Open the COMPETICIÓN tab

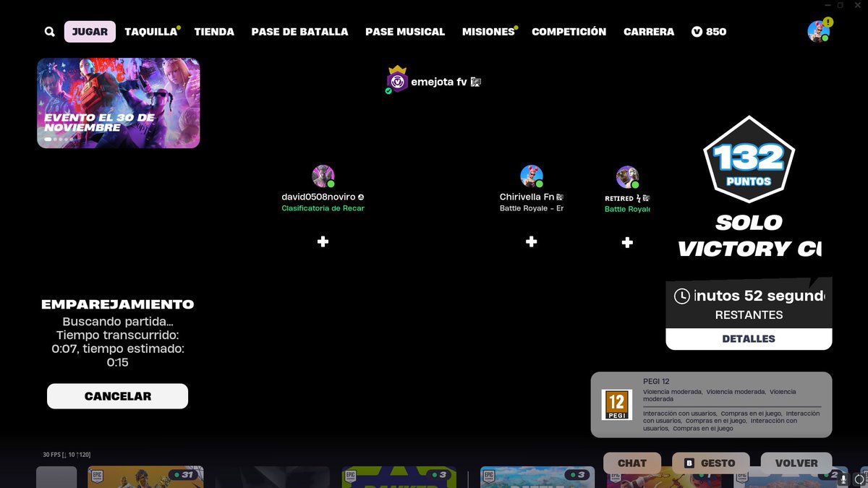569,32
